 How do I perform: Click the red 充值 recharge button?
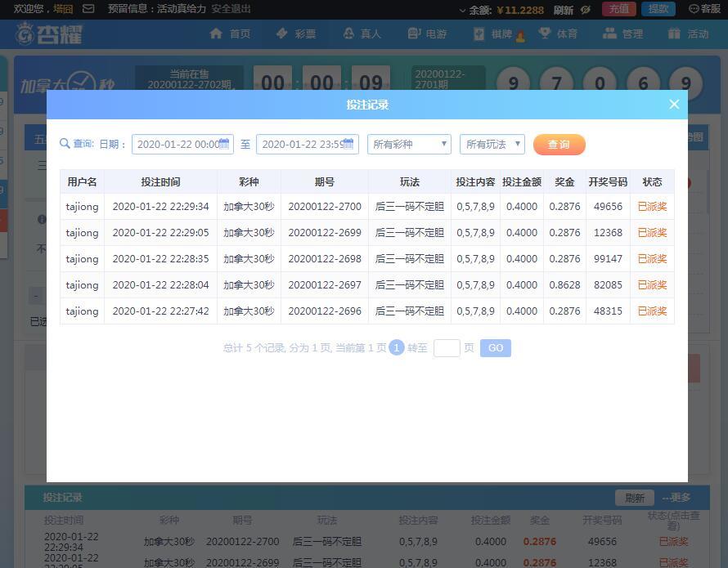(618, 9)
